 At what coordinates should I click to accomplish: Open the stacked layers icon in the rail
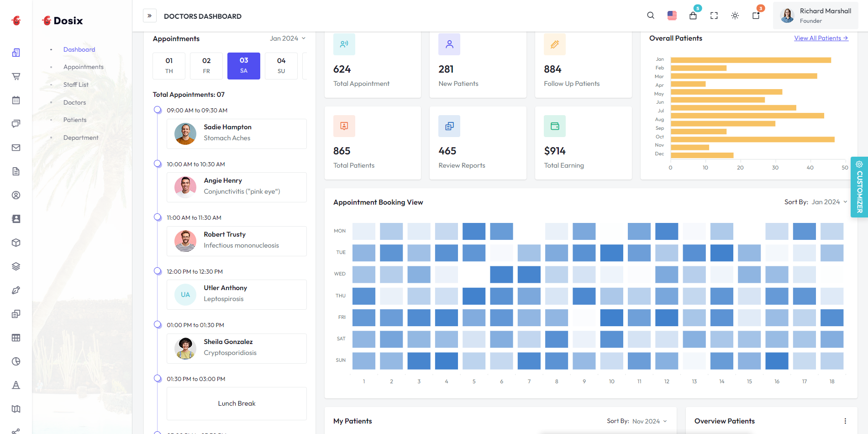16,266
